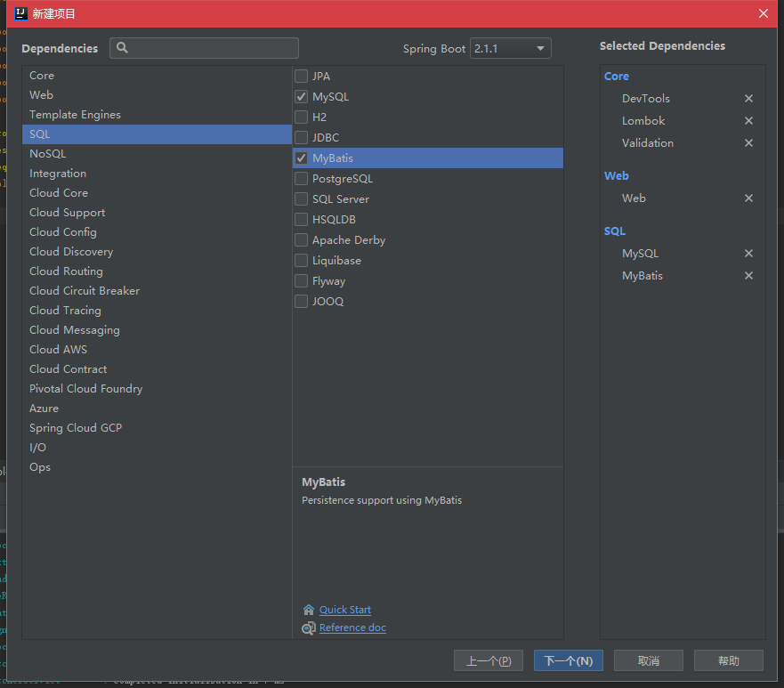Viewport: 784px width, 688px height.
Task: Click DevTools in selected dependencies
Action: tap(645, 99)
